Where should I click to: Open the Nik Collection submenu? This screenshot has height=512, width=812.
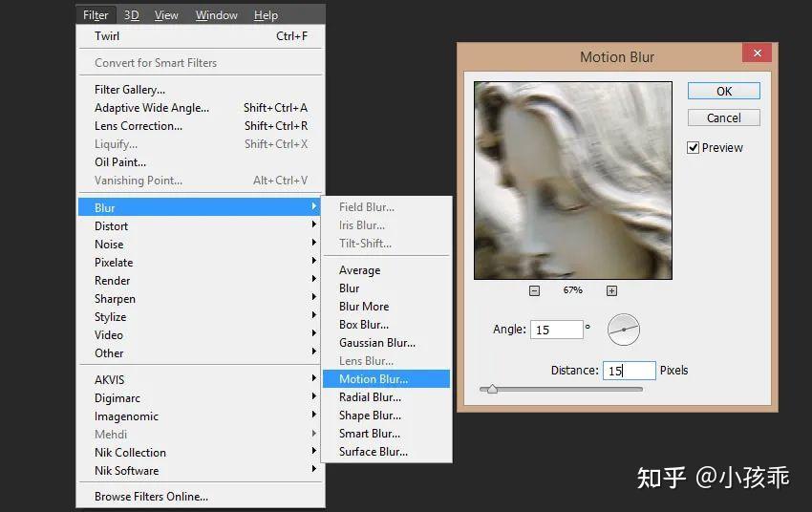point(199,452)
